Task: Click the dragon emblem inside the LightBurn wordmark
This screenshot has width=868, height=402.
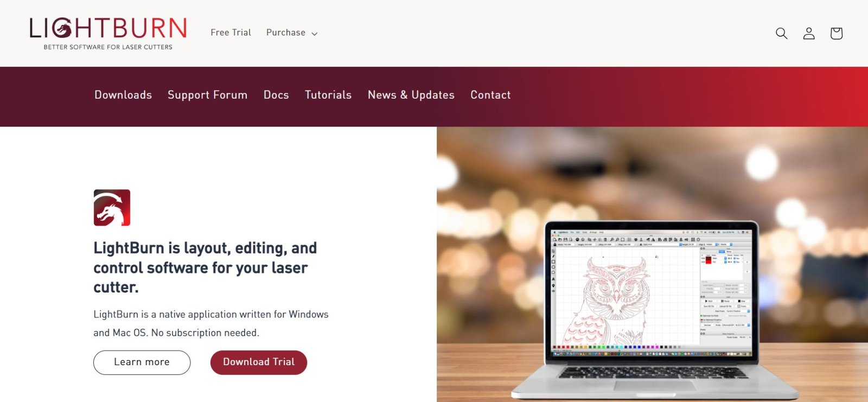Action: pyautogui.click(x=62, y=28)
